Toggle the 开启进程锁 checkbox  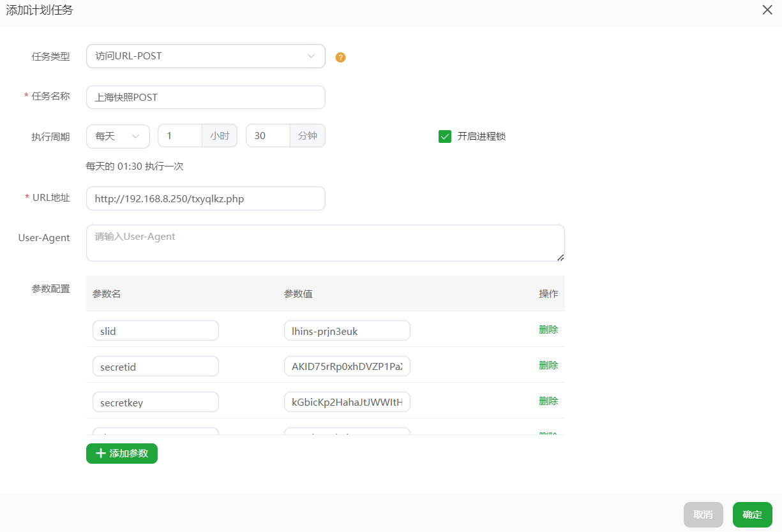click(x=445, y=137)
